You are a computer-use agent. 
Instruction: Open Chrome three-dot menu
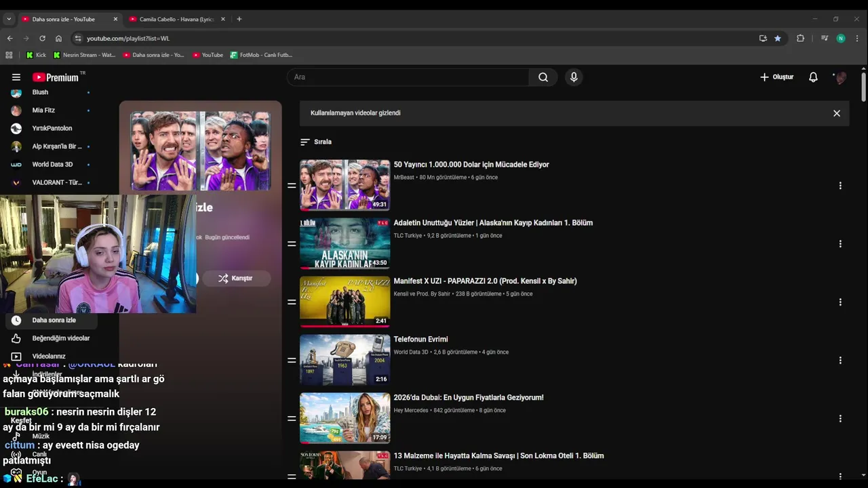click(x=857, y=39)
